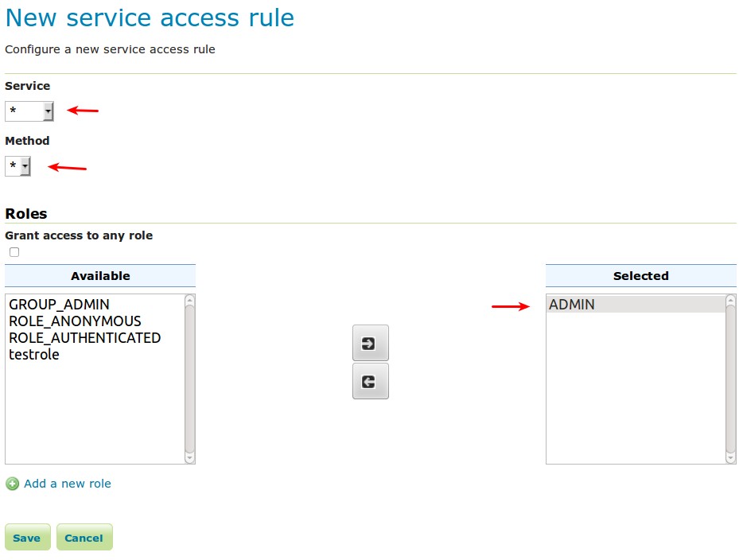Highlight ADMIN in the Selected list

pyautogui.click(x=572, y=305)
